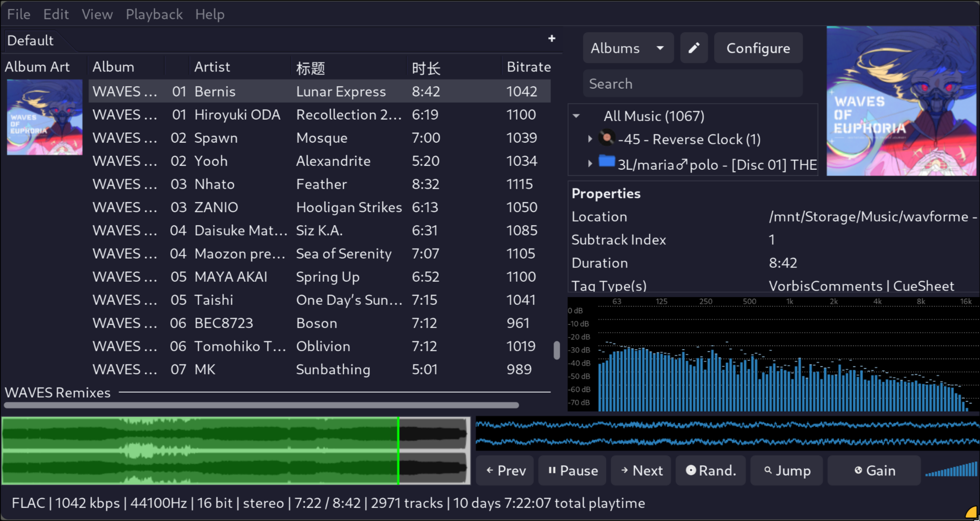Open the Albums dropdown selector
The image size is (980, 521).
coord(628,48)
